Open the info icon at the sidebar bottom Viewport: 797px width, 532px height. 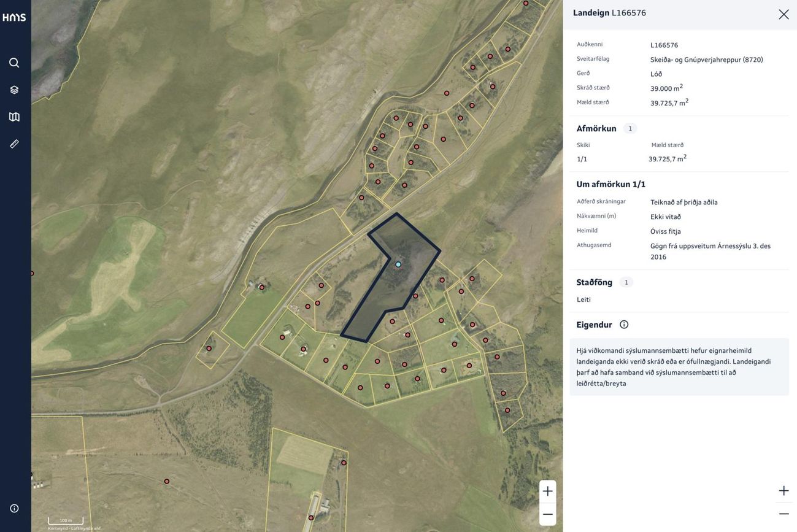(14, 508)
